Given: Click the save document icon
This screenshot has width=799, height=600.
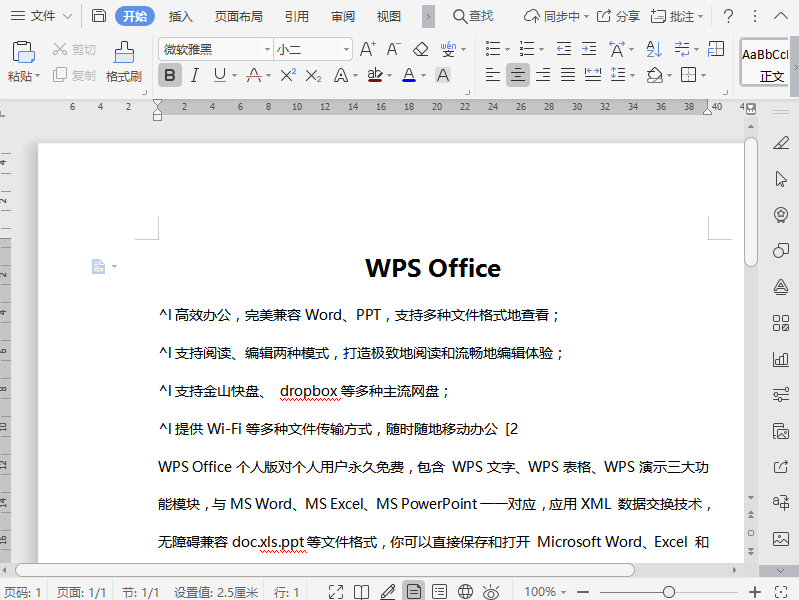Looking at the screenshot, I should 98,16.
